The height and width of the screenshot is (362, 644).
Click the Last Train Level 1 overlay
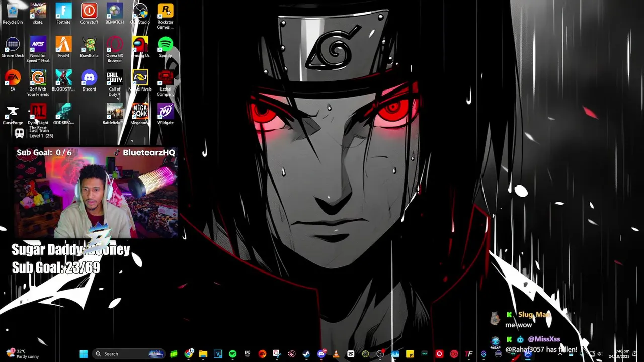34,133
